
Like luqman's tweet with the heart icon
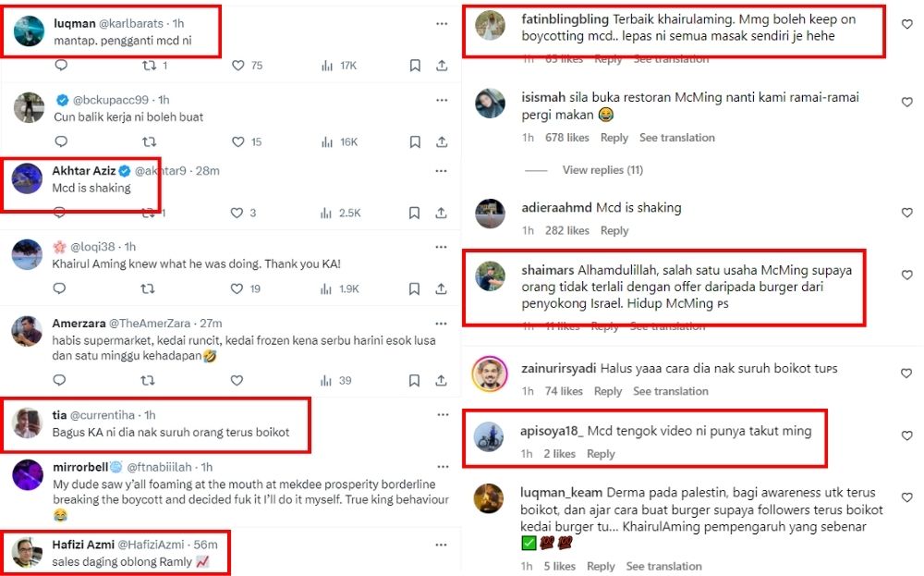[238, 66]
